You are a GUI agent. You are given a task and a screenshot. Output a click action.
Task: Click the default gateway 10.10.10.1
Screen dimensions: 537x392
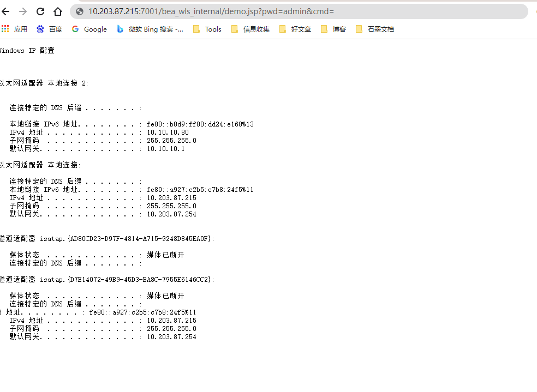point(166,149)
